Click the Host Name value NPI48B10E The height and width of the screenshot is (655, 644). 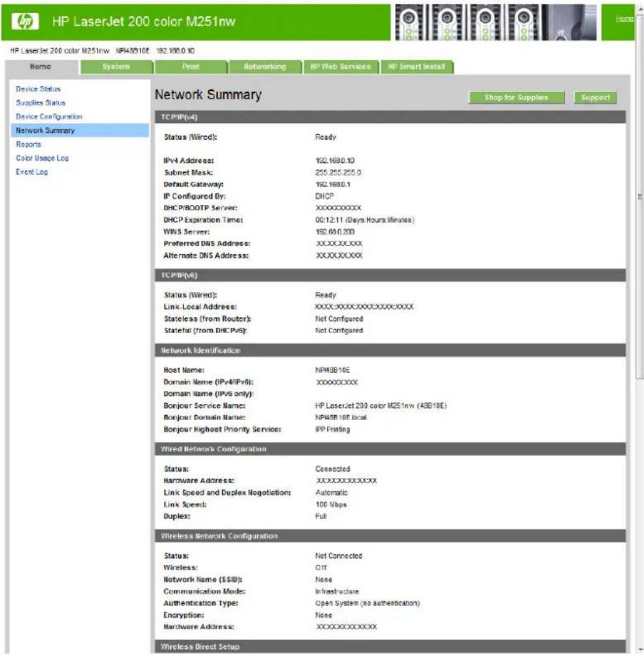[333, 370]
